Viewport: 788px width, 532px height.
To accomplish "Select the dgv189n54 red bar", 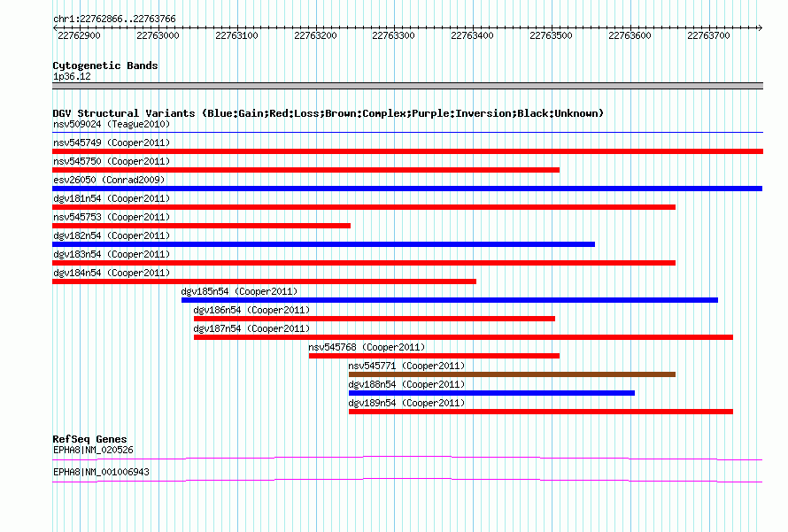I will pos(541,412).
